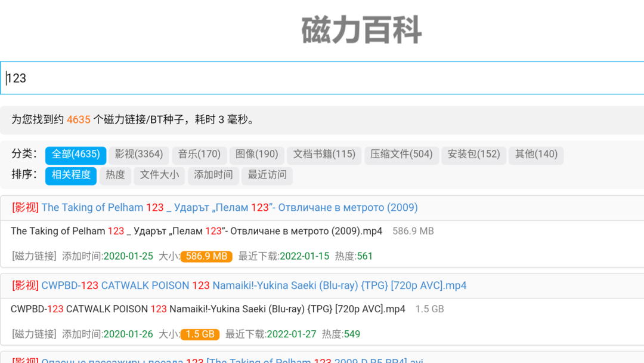Select the 全部(4635) category filter
644x363 pixels.
76,155
